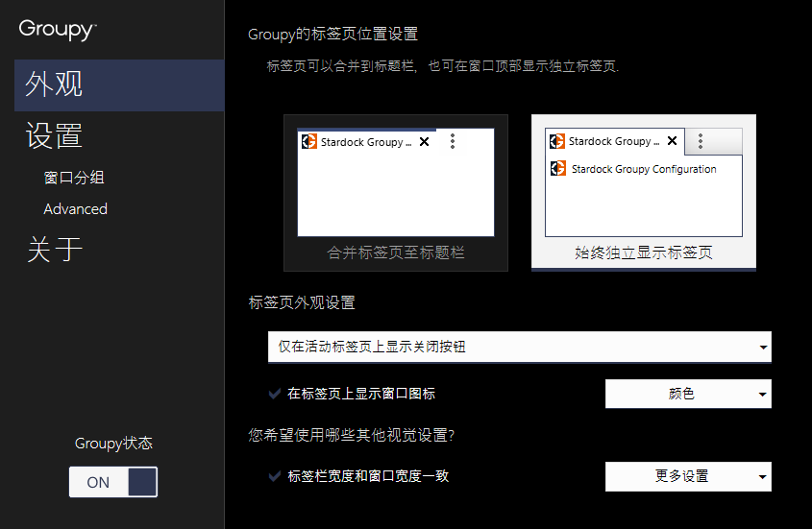Click the 您希望使用哪些其他视觉设置? heading
The height and width of the screenshot is (529, 812).
[x=351, y=435]
